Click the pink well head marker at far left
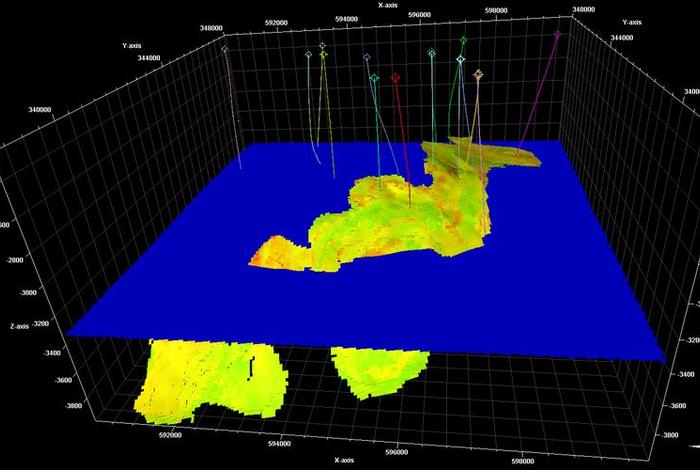The height and width of the screenshot is (470, 700). coord(225,48)
